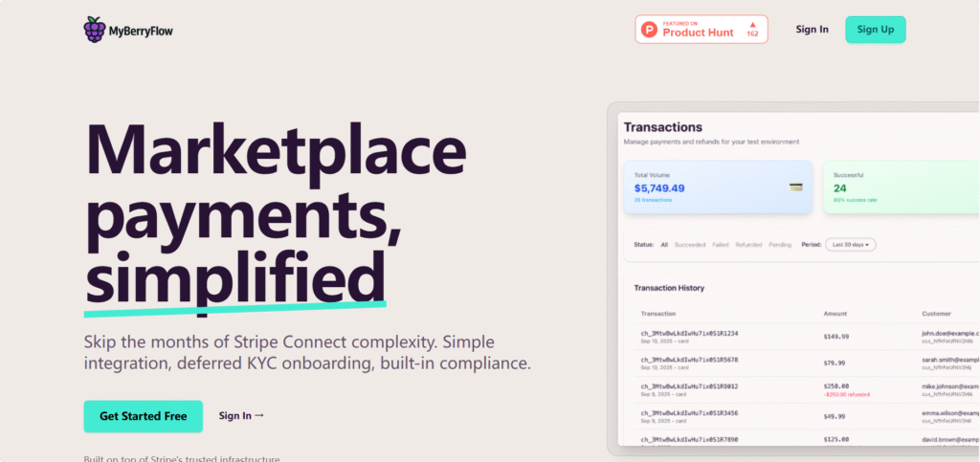This screenshot has height=462, width=980.
Task: Select the All status filter
Action: 664,245
